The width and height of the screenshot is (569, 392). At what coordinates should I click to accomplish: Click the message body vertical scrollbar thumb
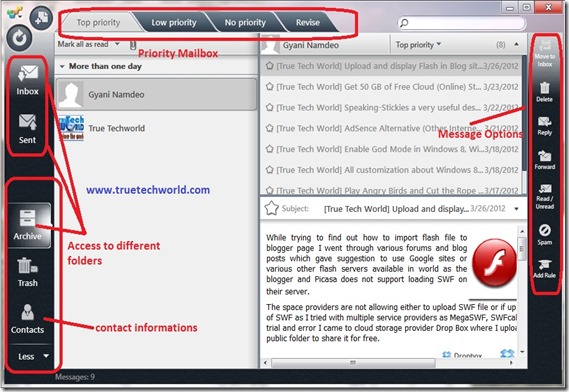(x=522, y=249)
